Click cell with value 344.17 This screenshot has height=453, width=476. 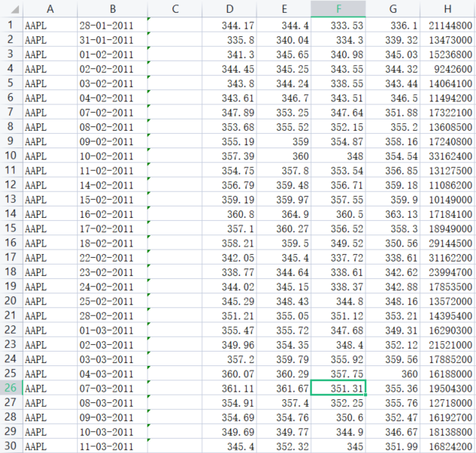tap(229, 25)
